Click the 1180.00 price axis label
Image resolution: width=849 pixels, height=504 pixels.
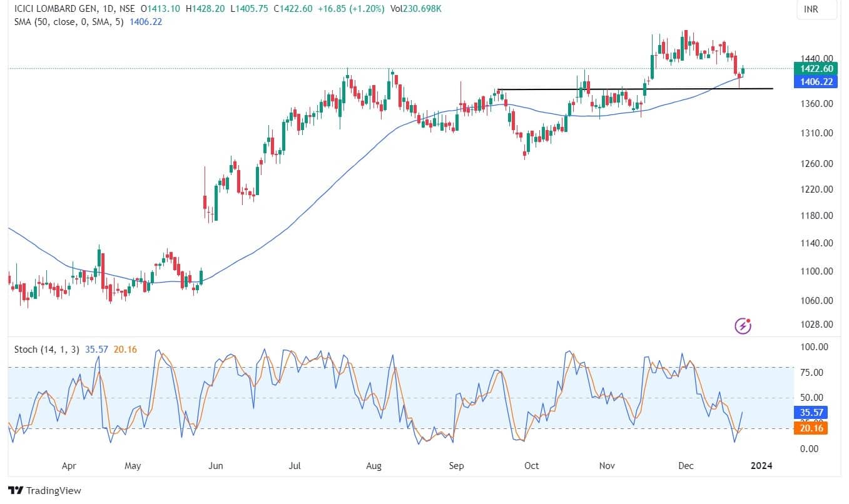(x=816, y=216)
